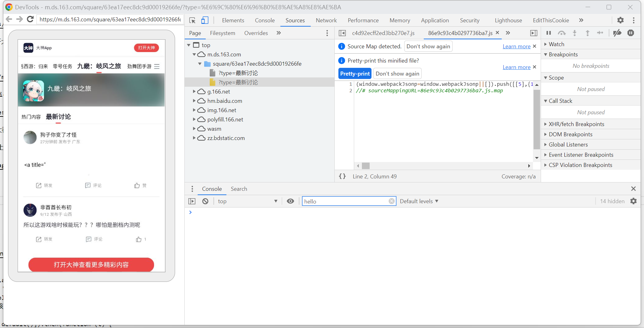Screen dimensions: 644x328
Task: Click the code editor vertical scrollbar
Action: coord(537,119)
